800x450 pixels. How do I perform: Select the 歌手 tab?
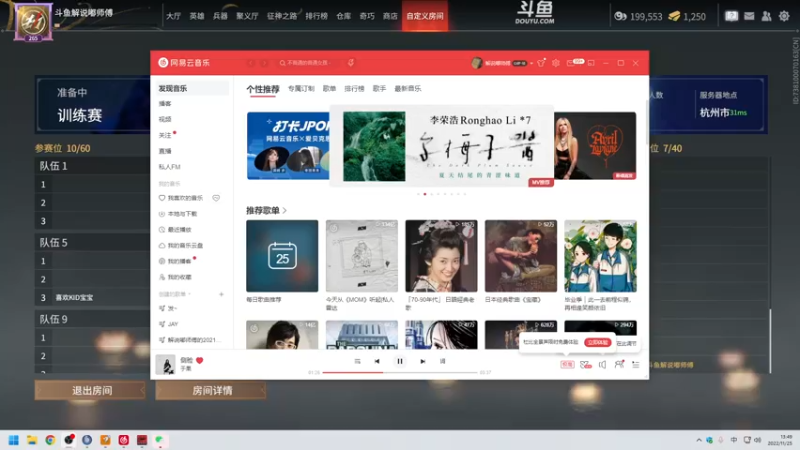click(379, 89)
